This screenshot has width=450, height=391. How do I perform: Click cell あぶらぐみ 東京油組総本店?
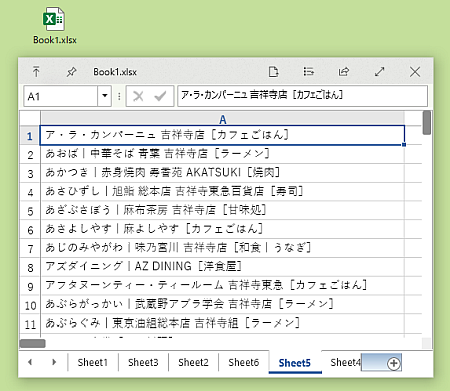click(222, 323)
